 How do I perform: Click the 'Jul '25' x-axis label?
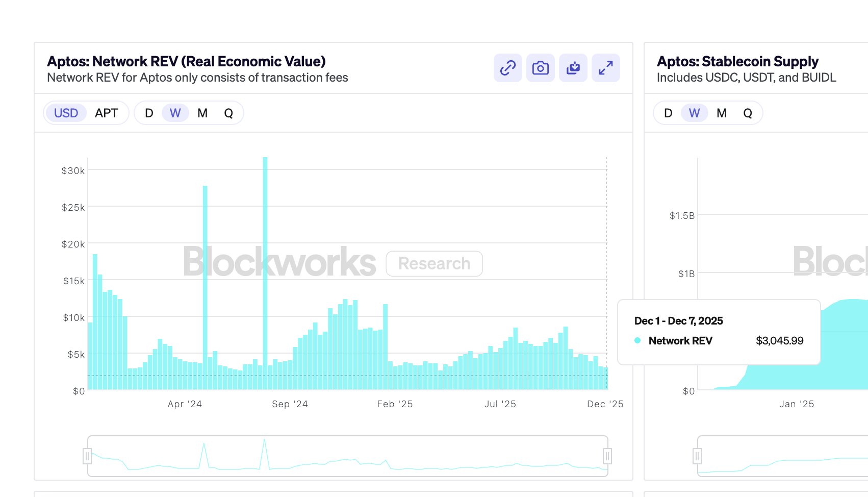pos(500,404)
